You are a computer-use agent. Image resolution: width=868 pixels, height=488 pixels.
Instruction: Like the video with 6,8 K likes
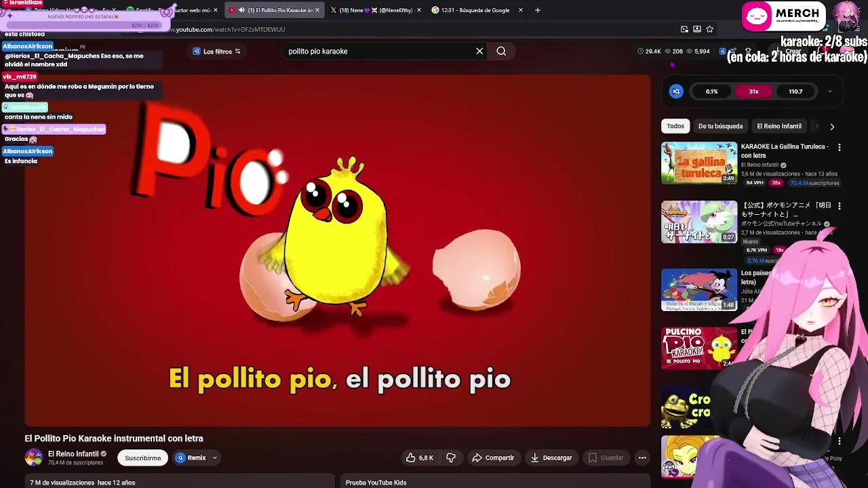(420, 457)
